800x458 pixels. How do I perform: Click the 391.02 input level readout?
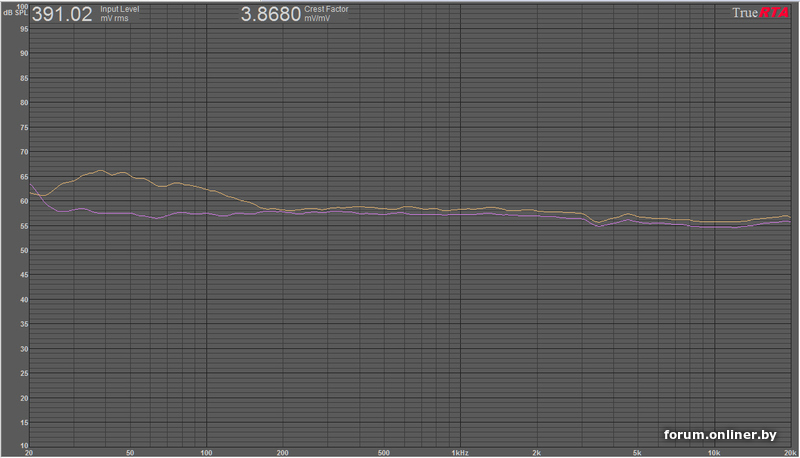coord(62,14)
